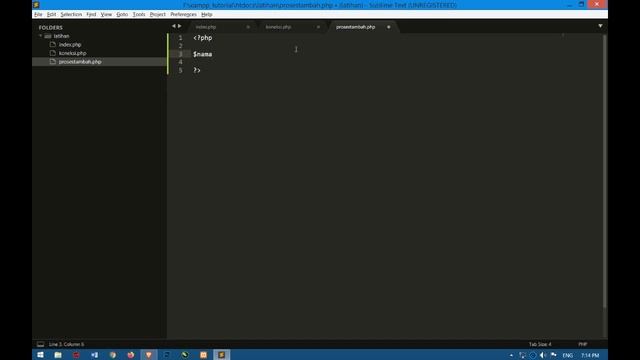Open index.php in the sidebar
The height and width of the screenshot is (360, 640).
pyautogui.click(x=70, y=44)
